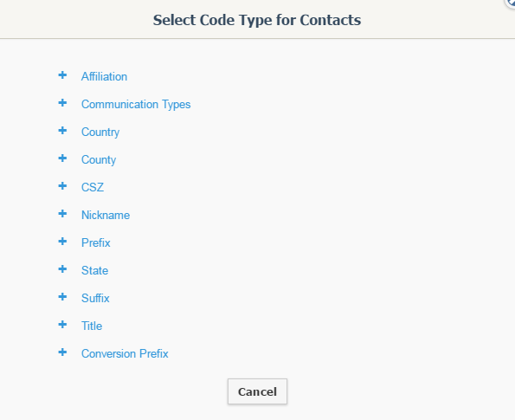Expand the Conversion Prefix plus icon
The width and height of the screenshot is (515, 420).
(62, 352)
